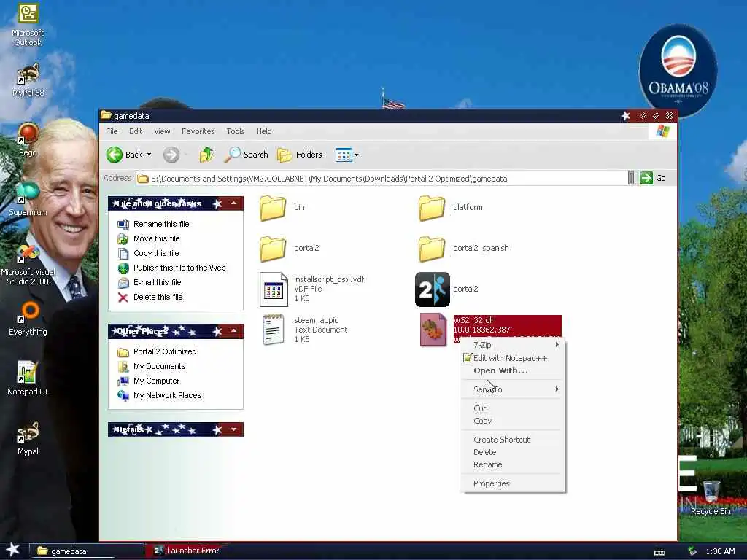Open the address bar dropdown
Screen dimensions: 747x560
(631, 178)
